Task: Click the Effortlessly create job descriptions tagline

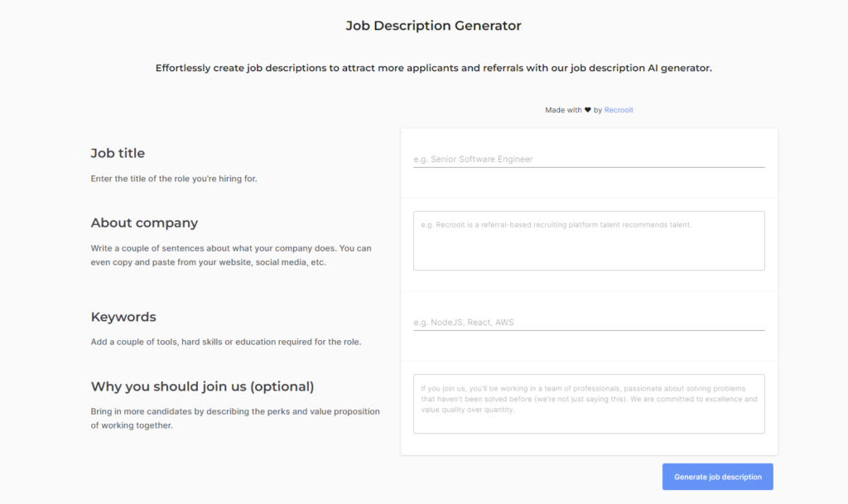Action: (433, 68)
